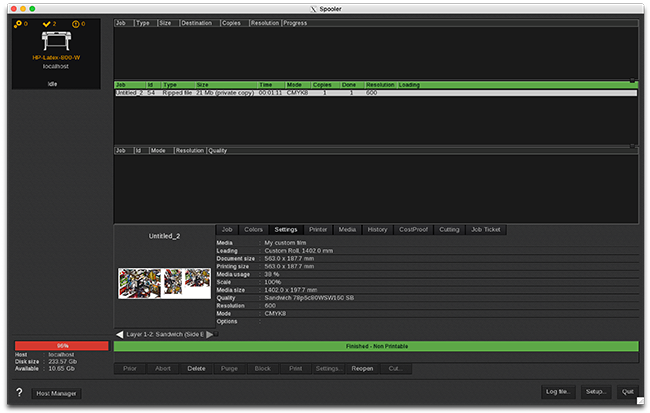This screenshot has height=413, width=650.
Task: Click the red 96% disk usage bar
Action: pos(62,346)
